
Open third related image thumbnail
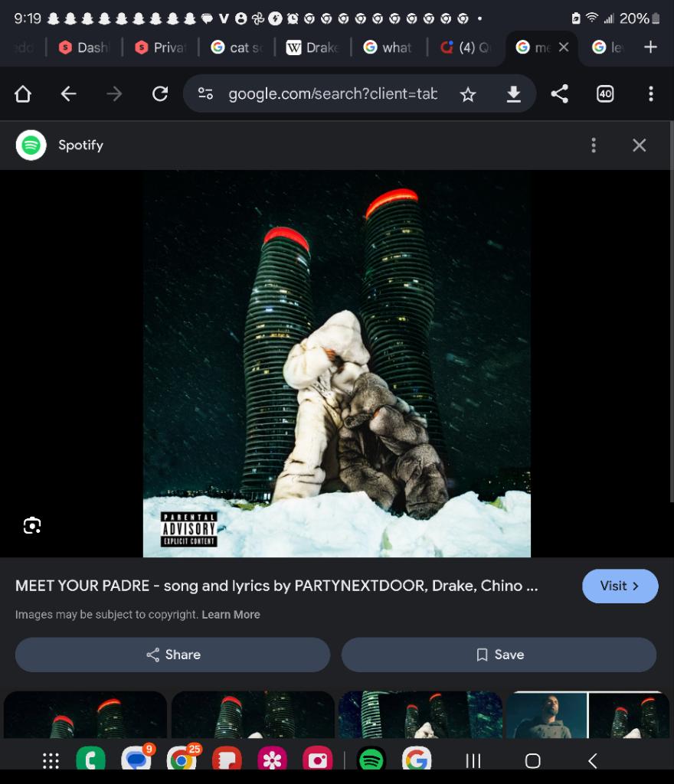coord(420,714)
